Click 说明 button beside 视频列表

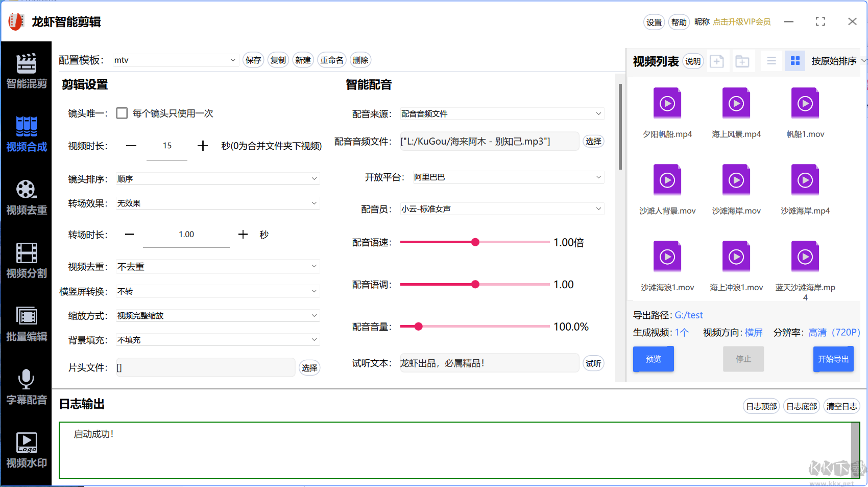click(x=693, y=61)
